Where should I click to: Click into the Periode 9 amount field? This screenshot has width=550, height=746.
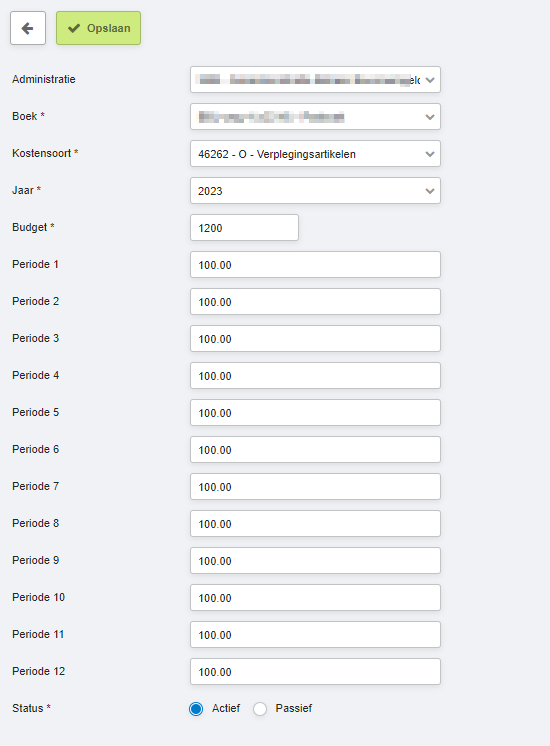pos(315,560)
